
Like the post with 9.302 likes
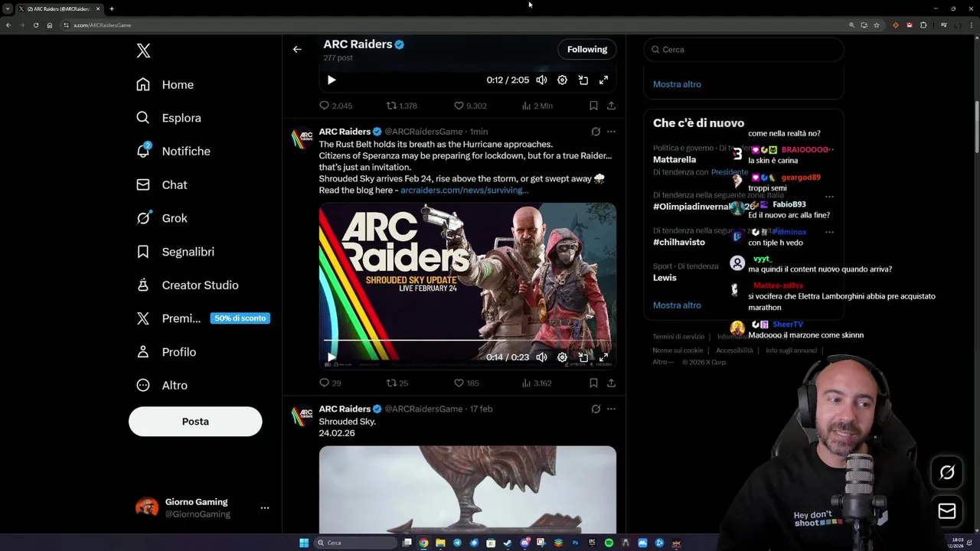pyautogui.click(x=470, y=106)
